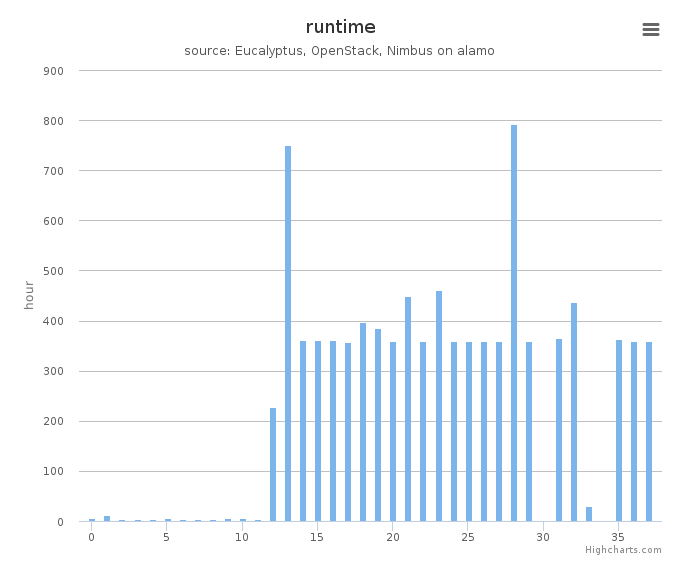Viewport: 680px width, 566px height.
Task: Click the y-axis label '900'
Action: pos(53,71)
